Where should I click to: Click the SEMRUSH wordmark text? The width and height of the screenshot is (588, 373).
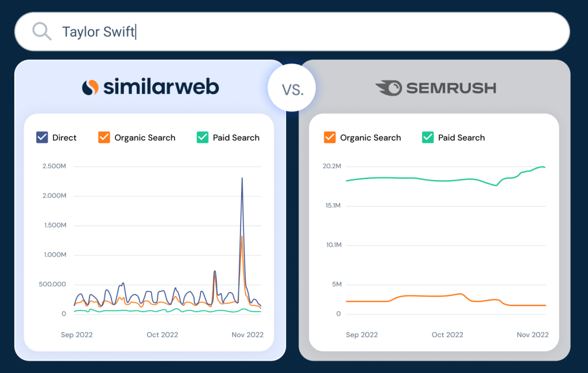click(x=451, y=88)
